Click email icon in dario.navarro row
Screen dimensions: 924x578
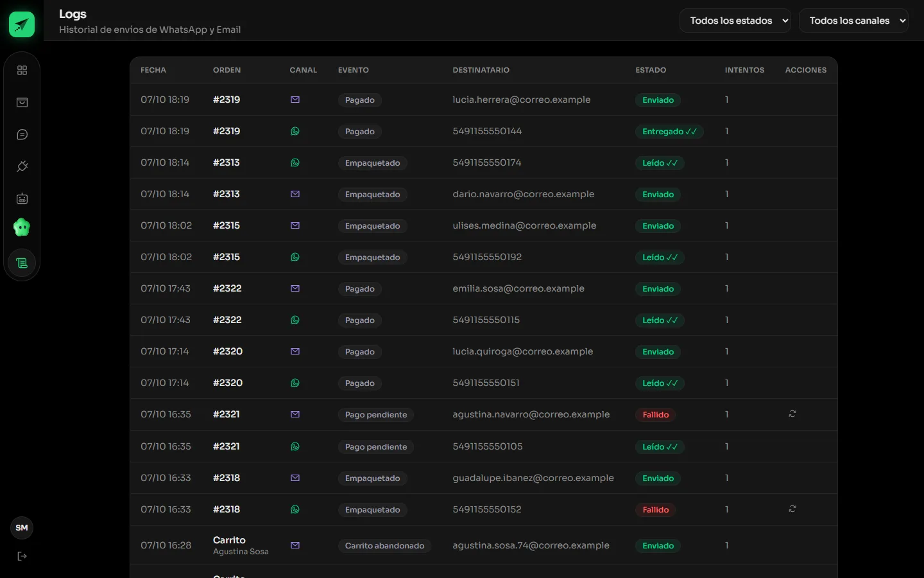pos(295,194)
